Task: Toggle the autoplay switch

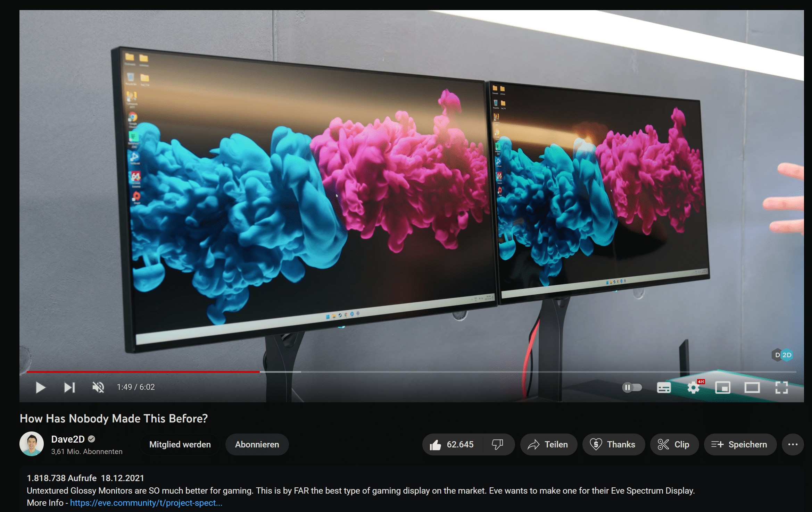Action: tap(632, 387)
